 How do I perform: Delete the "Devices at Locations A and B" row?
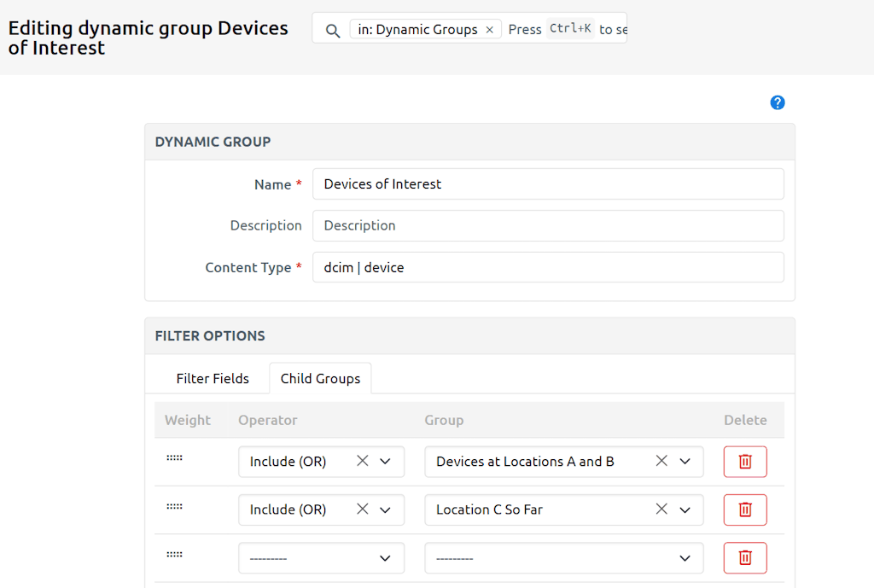744,461
